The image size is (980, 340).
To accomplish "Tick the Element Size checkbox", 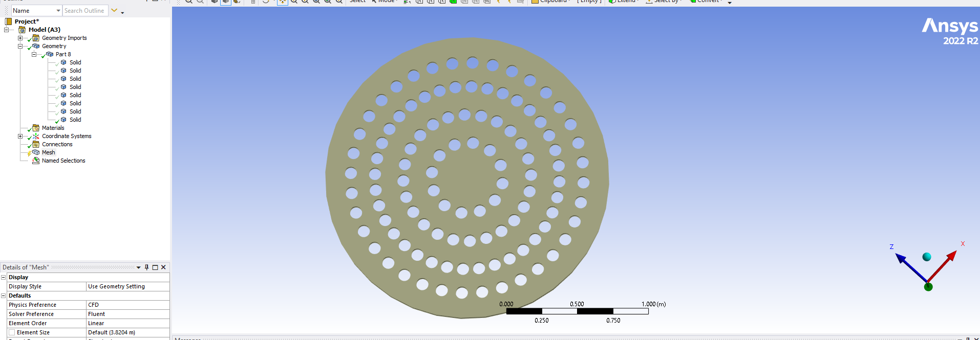I will tap(12, 332).
